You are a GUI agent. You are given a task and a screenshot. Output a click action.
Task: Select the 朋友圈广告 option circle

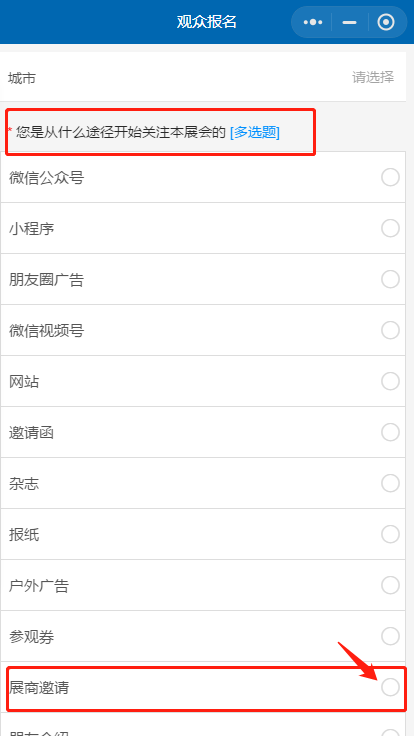390,279
